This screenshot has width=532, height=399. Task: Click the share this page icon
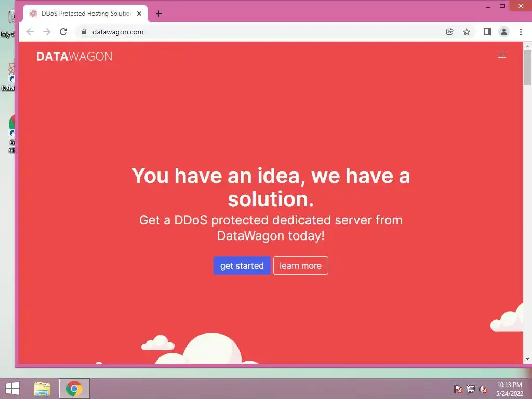449,32
